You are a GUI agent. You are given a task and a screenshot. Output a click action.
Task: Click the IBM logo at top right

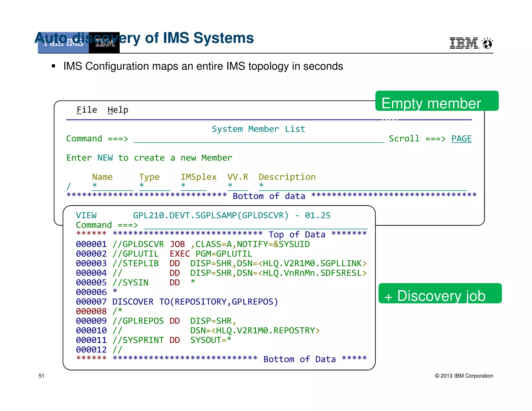tap(464, 43)
